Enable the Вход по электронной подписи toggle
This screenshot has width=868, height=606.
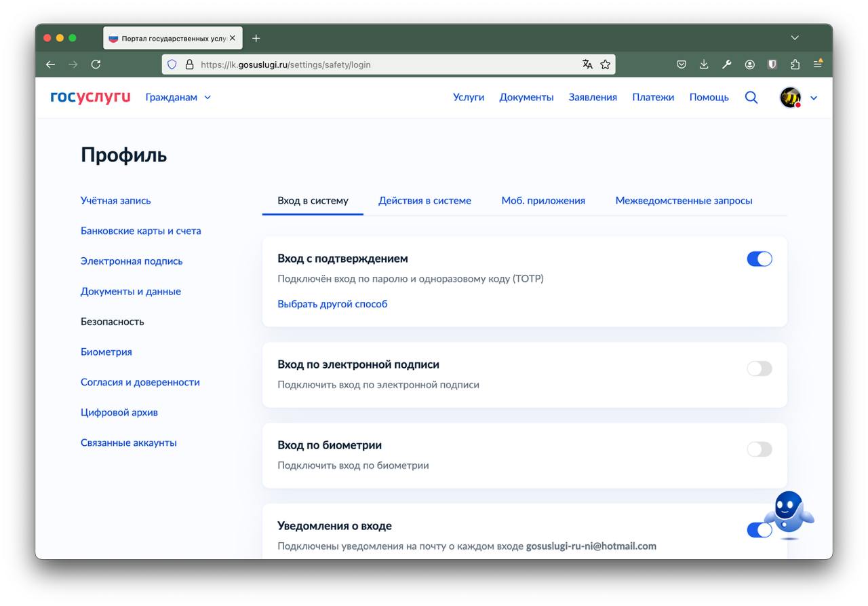pyautogui.click(x=759, y=368)
